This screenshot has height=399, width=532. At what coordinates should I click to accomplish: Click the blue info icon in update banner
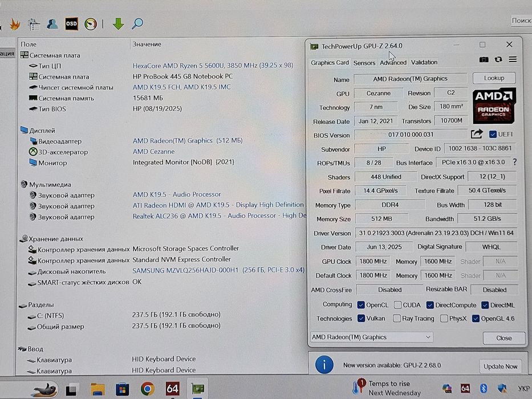point(324,365)
